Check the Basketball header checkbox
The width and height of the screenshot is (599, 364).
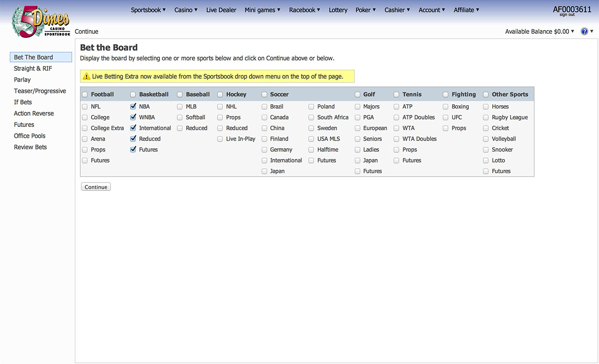133,95
